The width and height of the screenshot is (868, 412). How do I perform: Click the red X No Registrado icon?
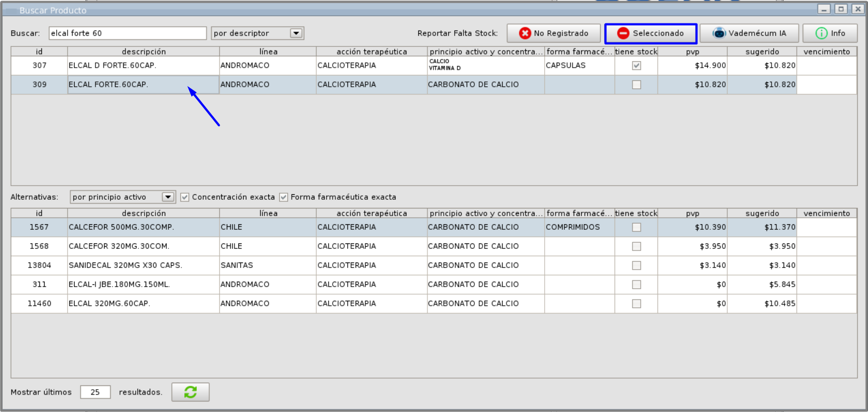525,33
